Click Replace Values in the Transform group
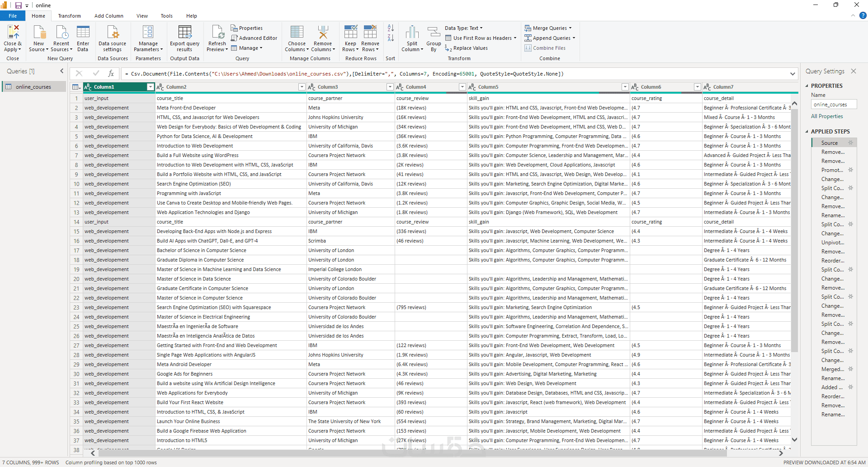This screenshot has height=467, width=868. (x=466, y=48)
